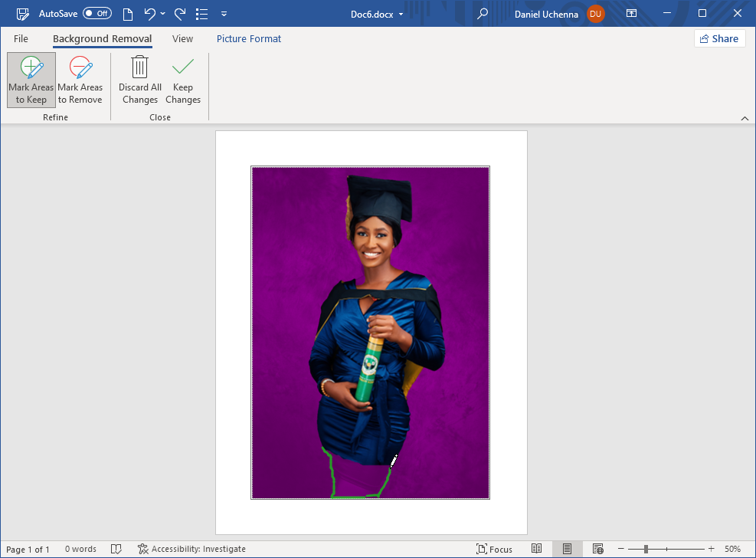The height and width of the screenshot is (558, 756).
Task: Select the Mark Areas to Remove tool
Action: 80,80
